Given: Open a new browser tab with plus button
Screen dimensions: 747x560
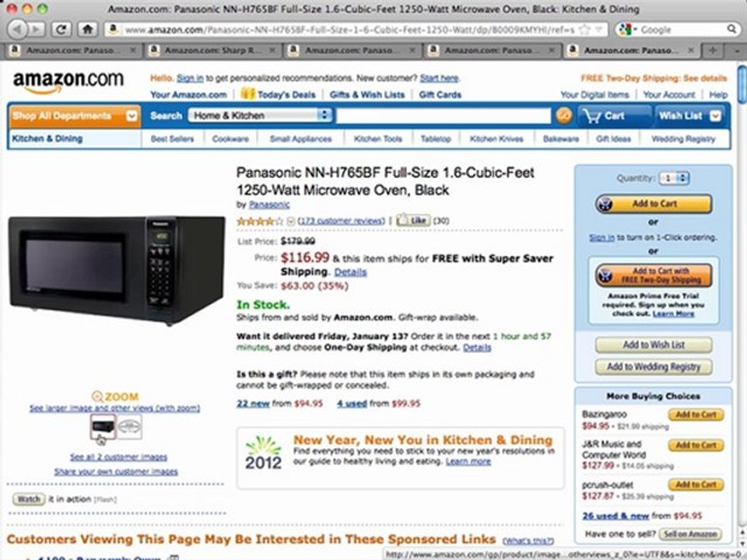Looking at the screenshot, I should tap(712, 50).
